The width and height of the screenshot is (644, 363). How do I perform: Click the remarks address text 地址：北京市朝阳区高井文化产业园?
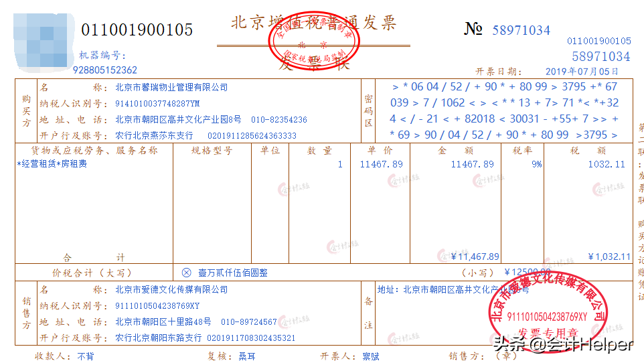pos(453,290)
